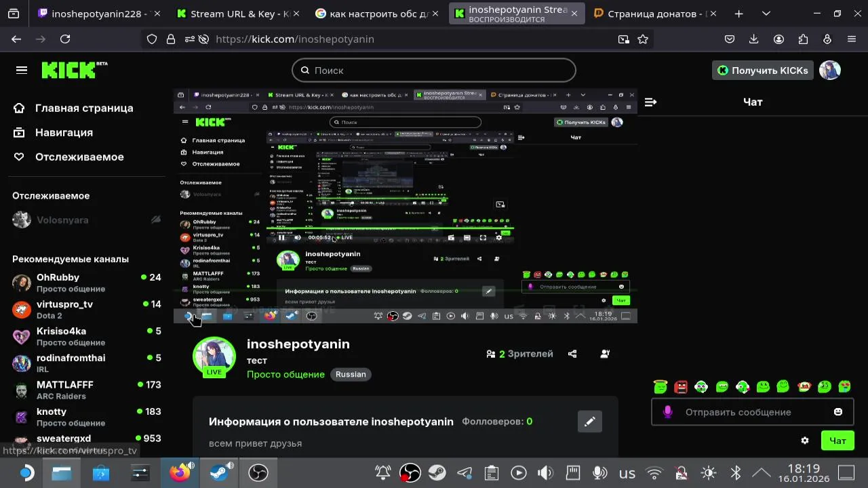The height and width of the screenshot is (488, 868).
Task: Reload the current page
Action: click(x=65, y=39)
